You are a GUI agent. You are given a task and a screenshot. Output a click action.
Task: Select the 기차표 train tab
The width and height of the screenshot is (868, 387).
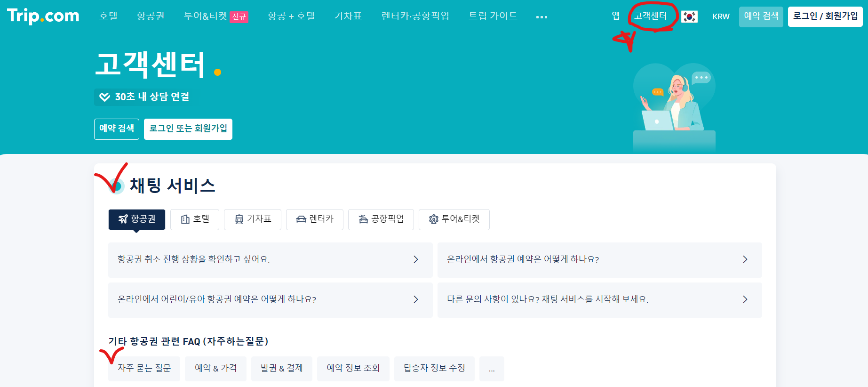point(253,219)
